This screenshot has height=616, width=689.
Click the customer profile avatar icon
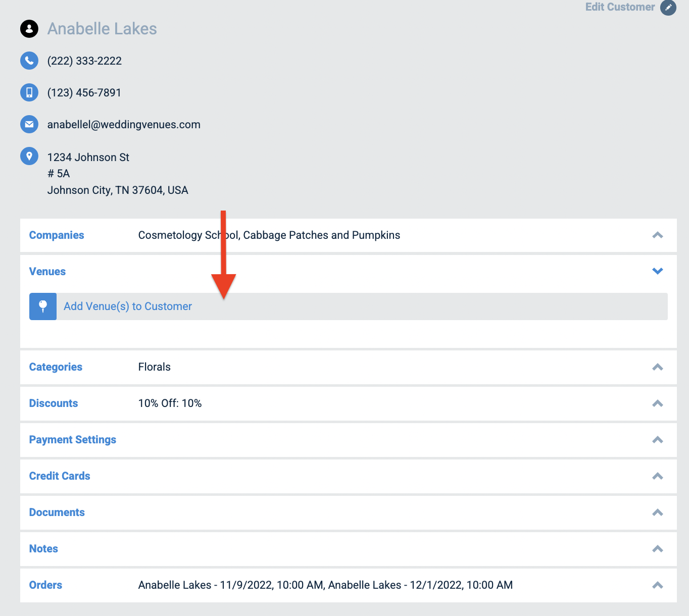29,29
